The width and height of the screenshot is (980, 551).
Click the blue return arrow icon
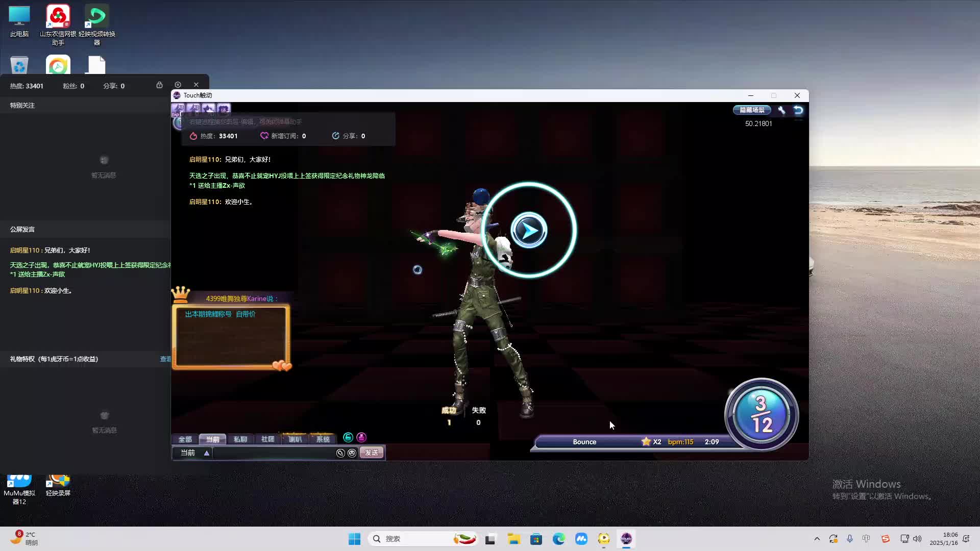click(x=798, y=110)
